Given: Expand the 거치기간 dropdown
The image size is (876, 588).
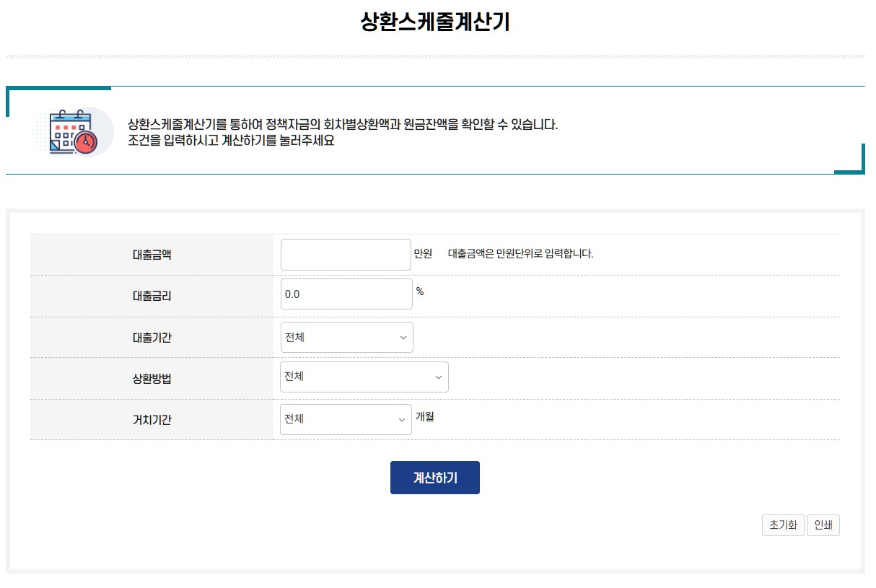Looking at the screenshot, I should [x=346, y=419].
